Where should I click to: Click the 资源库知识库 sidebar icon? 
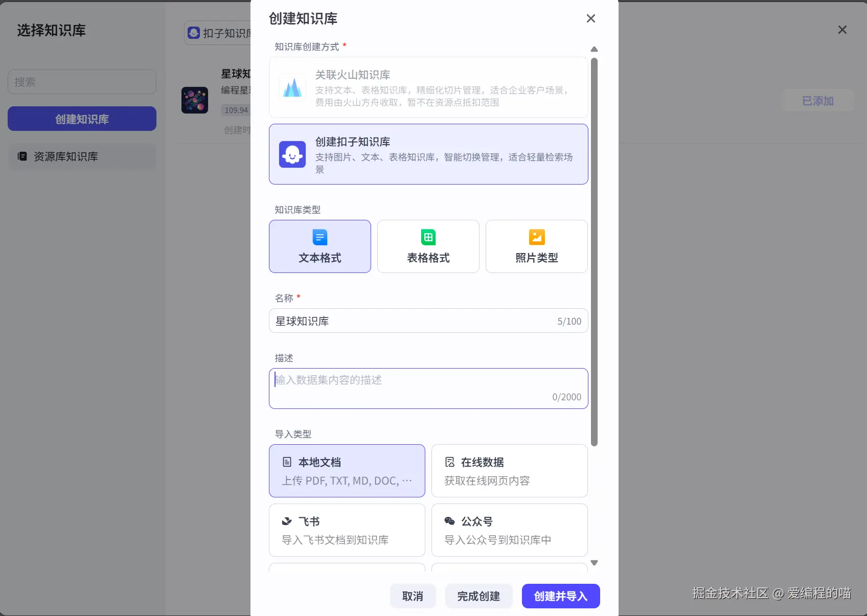coord(22,156)
